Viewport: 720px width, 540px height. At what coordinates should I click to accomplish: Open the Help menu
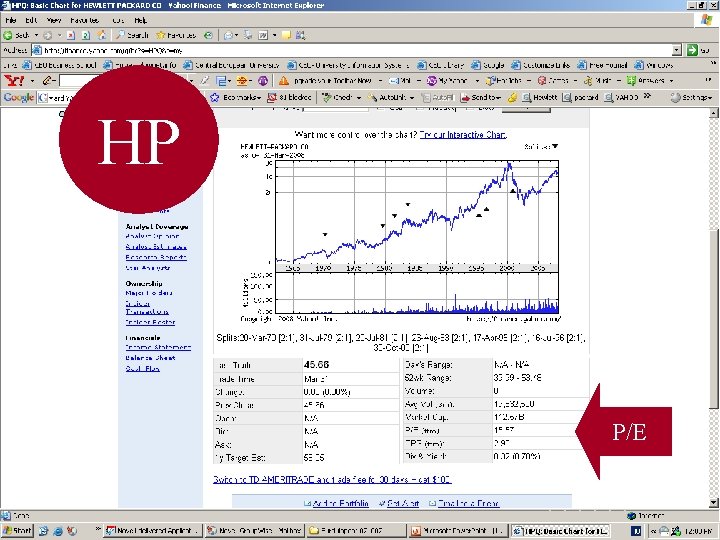[141, 20]
